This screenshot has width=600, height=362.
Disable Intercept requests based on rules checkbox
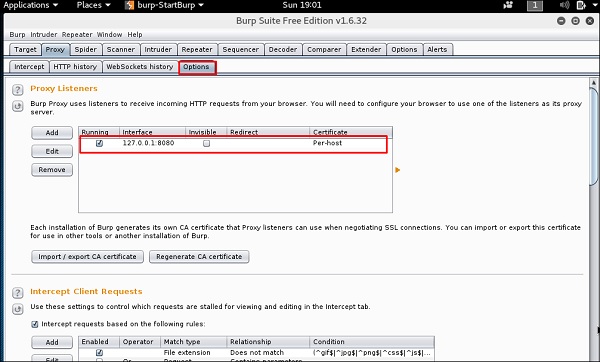click(34, 324)
